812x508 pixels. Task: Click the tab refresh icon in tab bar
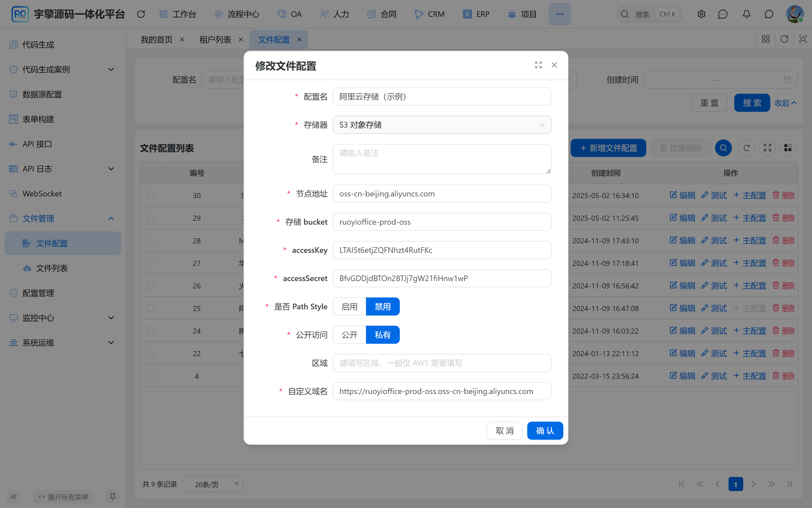784,39
